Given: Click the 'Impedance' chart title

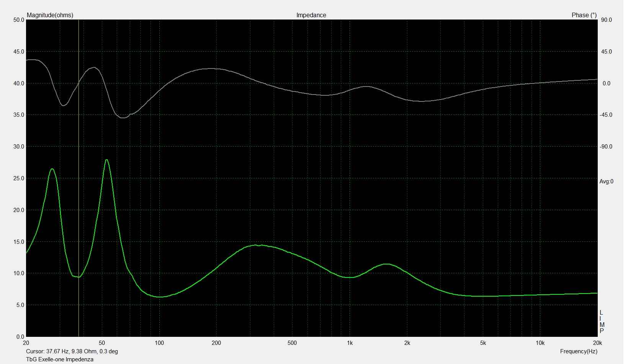Looking at the screenshot, I should (311, 15).
